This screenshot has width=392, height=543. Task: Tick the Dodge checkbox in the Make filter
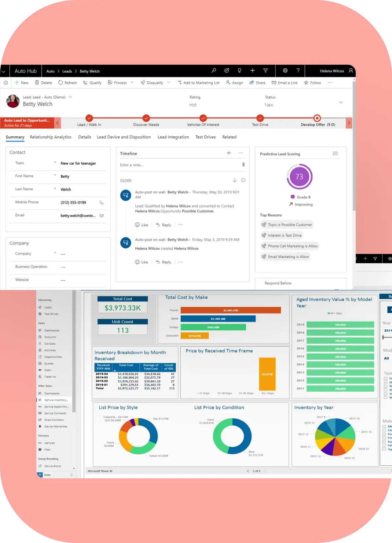pos(384,434)
